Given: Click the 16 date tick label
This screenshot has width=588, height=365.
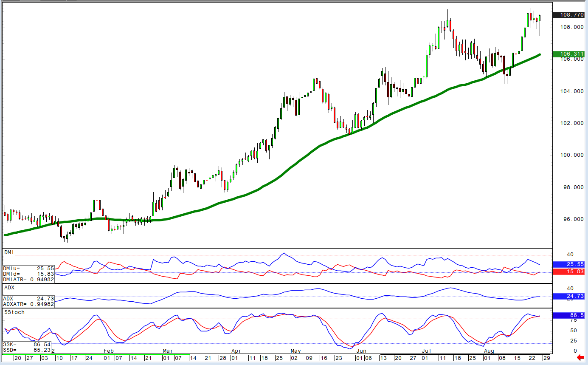Looking at the screenshot, I should (x=324, y=358).
